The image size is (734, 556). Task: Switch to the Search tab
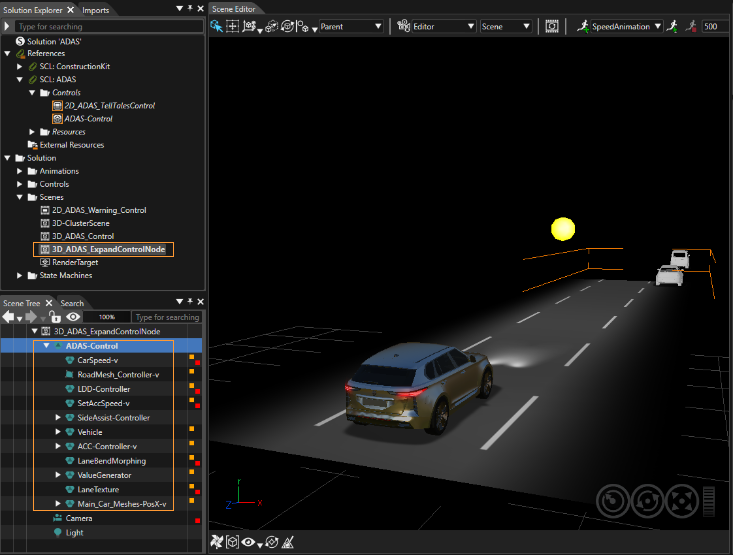coord(72,303)
